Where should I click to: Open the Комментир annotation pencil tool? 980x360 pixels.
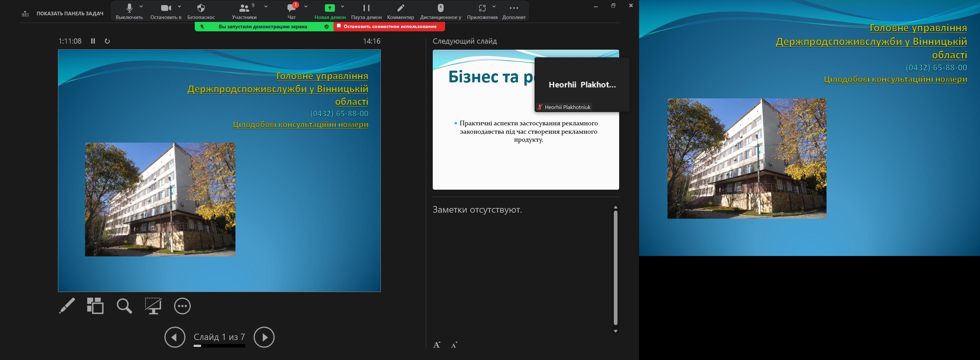click(x=400, y=11)
